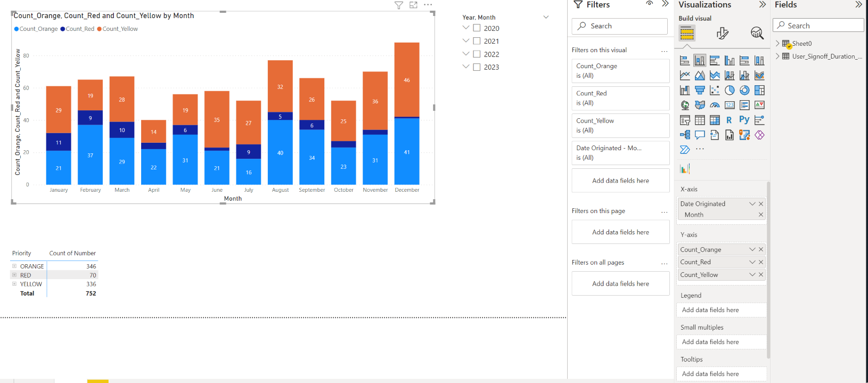This screenshot has height=383, width=868.
Task: Select the Slicer visual
Action: [x=685, y=120]
